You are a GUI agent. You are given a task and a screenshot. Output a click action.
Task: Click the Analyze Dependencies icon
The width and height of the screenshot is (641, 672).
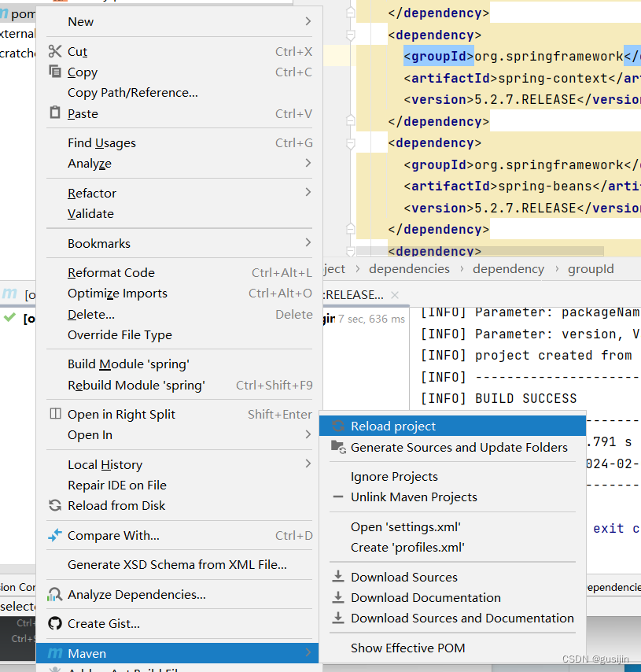click(54, 594)
